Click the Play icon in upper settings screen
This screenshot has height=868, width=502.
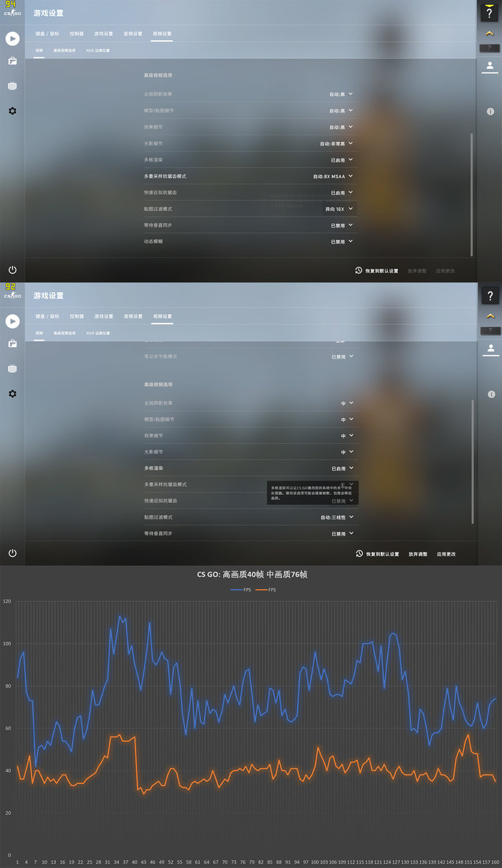tap(12, 39)
